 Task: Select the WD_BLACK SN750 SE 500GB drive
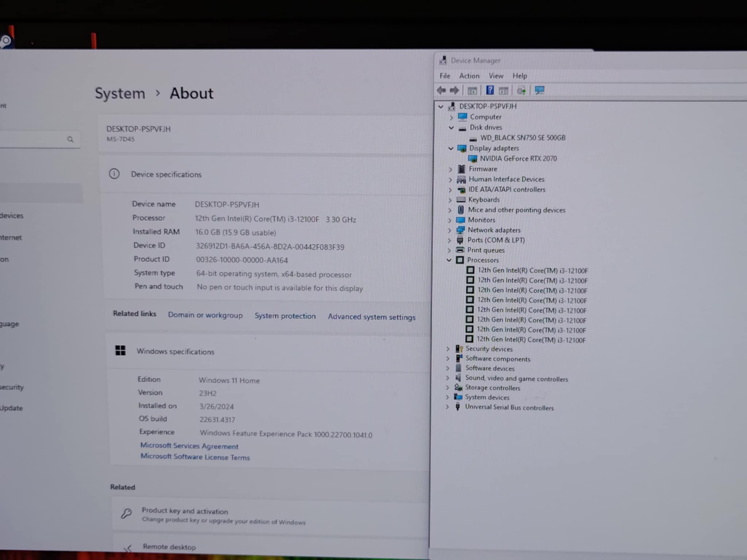point(522,138)
